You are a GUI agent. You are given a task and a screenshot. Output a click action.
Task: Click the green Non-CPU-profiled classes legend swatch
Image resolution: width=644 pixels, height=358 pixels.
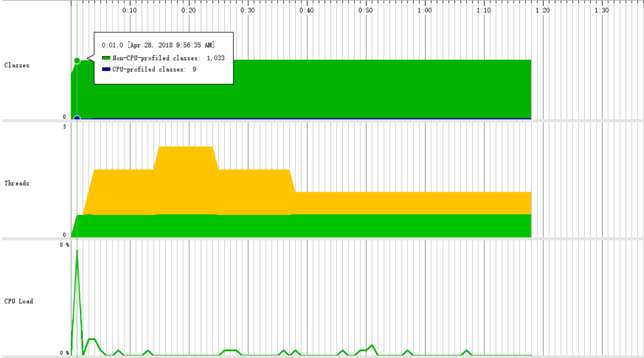point(106,58)
